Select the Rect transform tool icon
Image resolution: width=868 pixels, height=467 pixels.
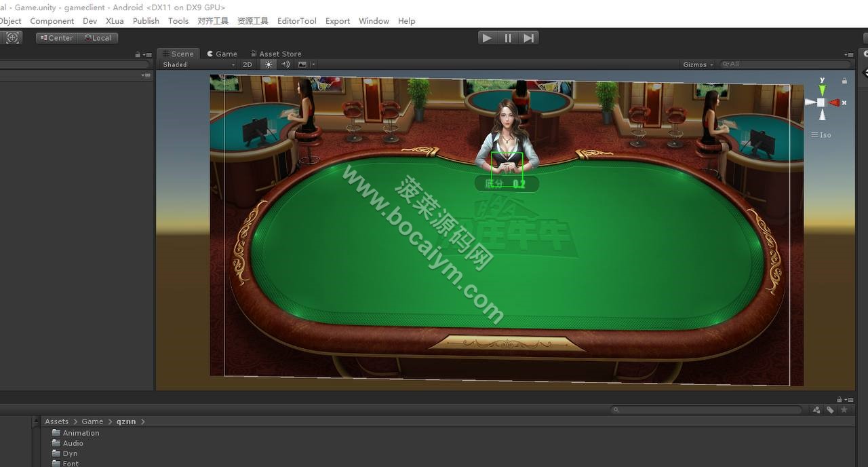(x=13, y=38)
